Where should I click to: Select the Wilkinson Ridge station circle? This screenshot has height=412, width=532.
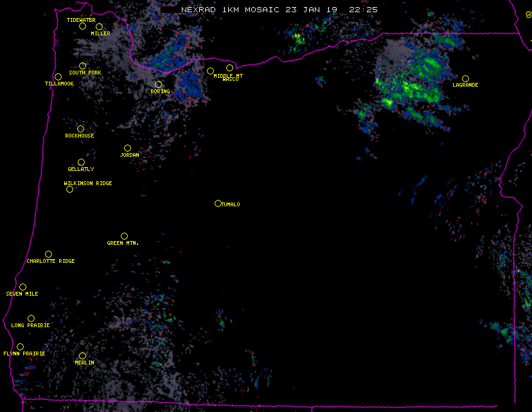pos(69,189)
